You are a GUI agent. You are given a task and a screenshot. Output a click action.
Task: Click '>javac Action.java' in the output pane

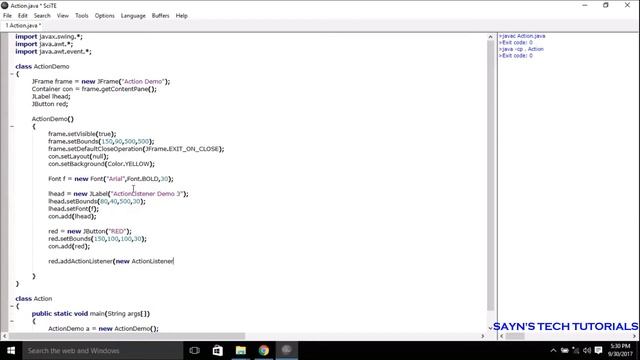pyautogui.click(x=522, y=36)
